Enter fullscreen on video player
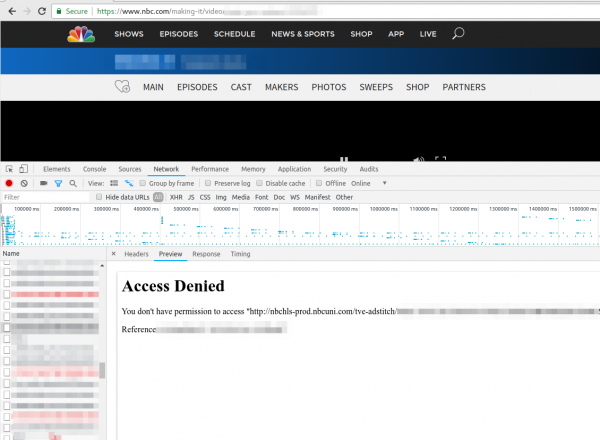 (x=440, y=159)
